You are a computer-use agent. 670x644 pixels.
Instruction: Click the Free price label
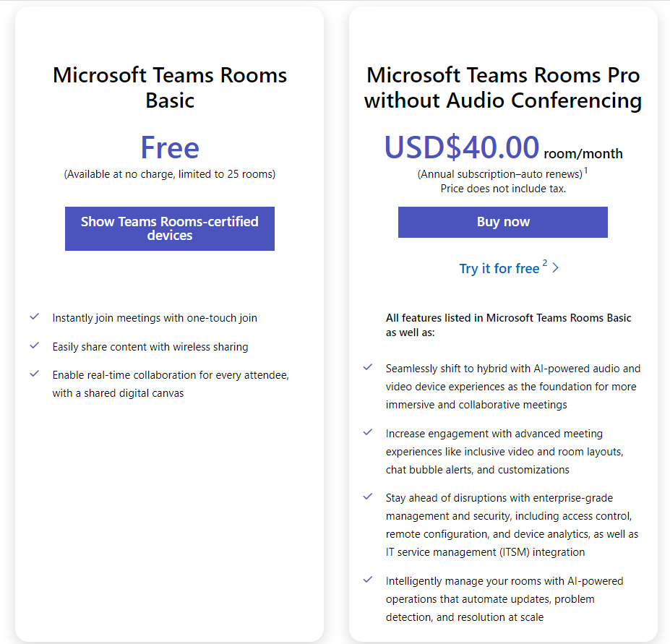[170, 147]
